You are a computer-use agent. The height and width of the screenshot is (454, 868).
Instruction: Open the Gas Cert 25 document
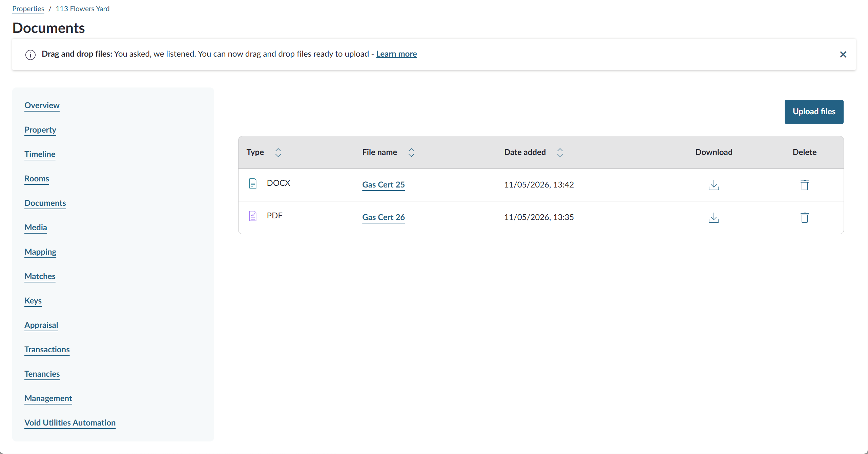click(x=384, y=185)
